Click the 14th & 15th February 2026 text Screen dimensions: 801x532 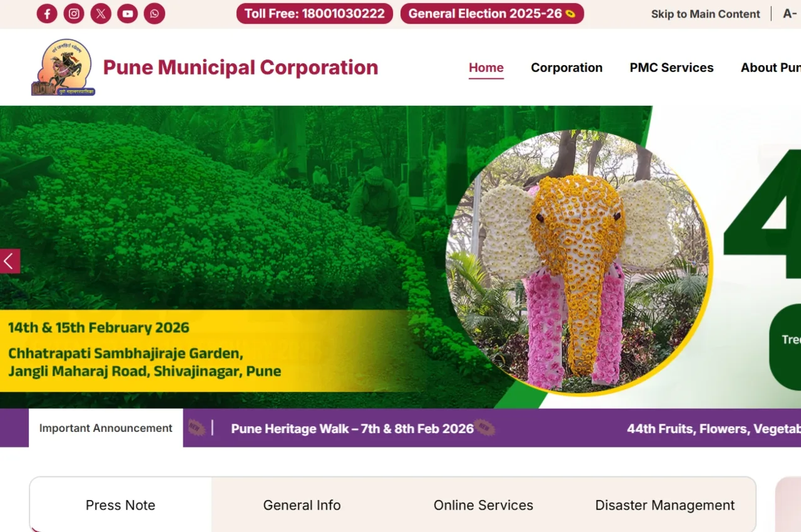(x=98, y=328)
